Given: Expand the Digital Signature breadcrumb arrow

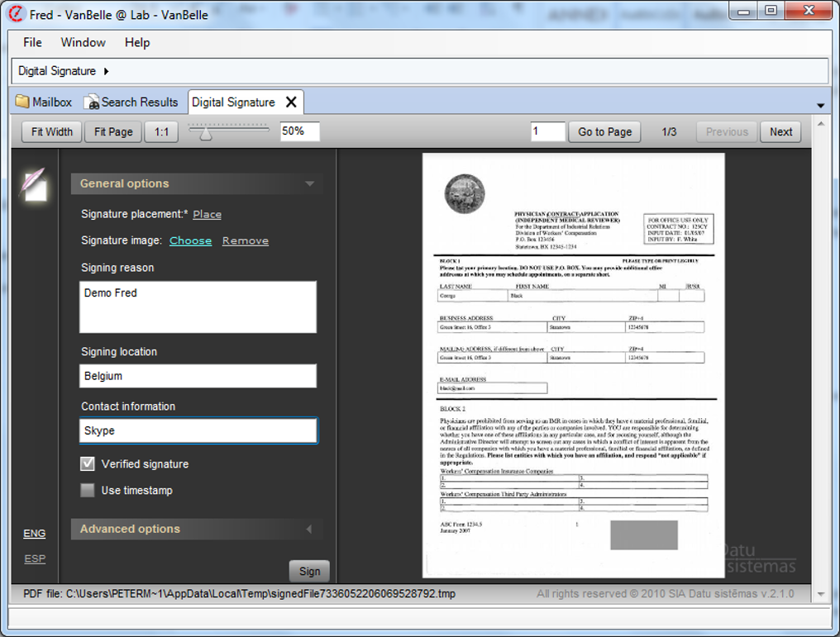Looking at the screenshot, I should (x=107, y=72).
